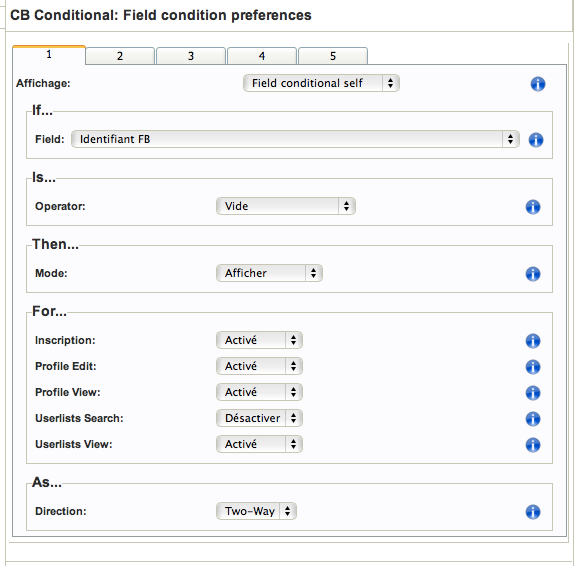Click info icon in Profile View row
Image resolution: width=574 pixels, height=566 pixels.
533,393
